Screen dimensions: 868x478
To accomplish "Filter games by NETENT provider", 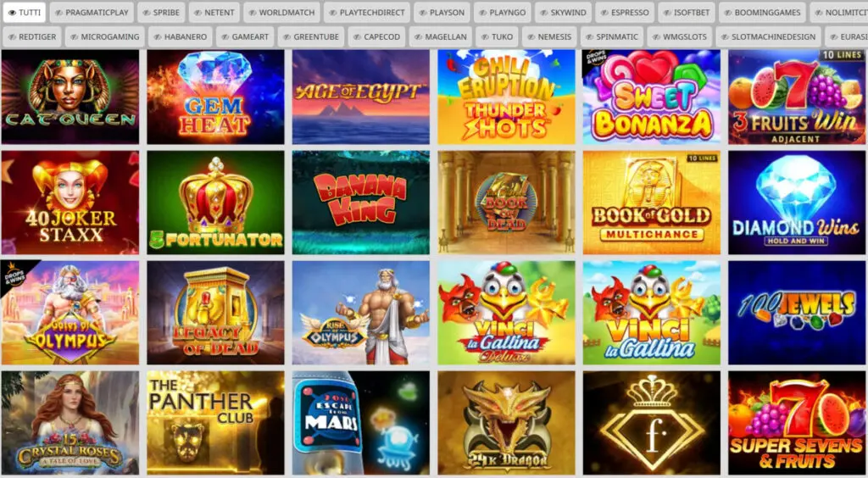I will coord(214,12).
